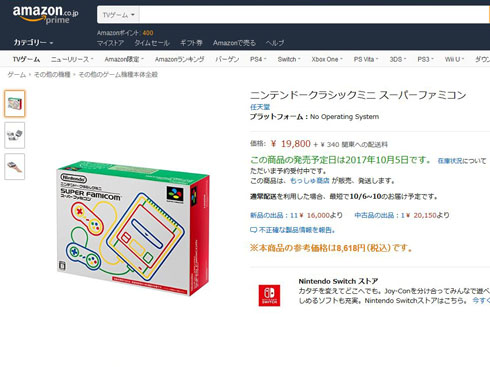Open the Amazonランキング tab
The height and width of the screenshot is (367, 490).
pyautogui.click(x=179, y=59)
